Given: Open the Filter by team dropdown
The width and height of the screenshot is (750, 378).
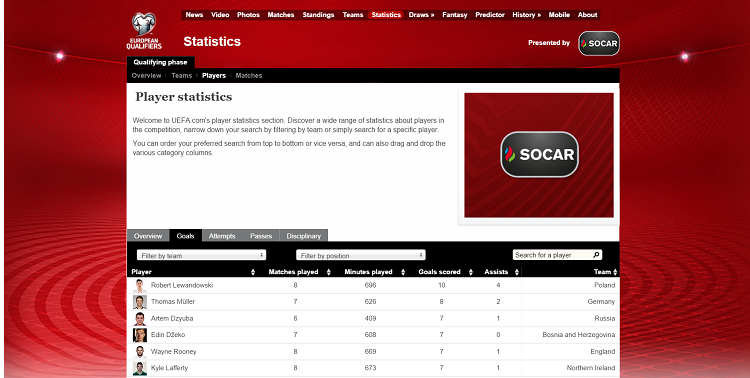Looking at the screenshot, I should coord(201,256).
